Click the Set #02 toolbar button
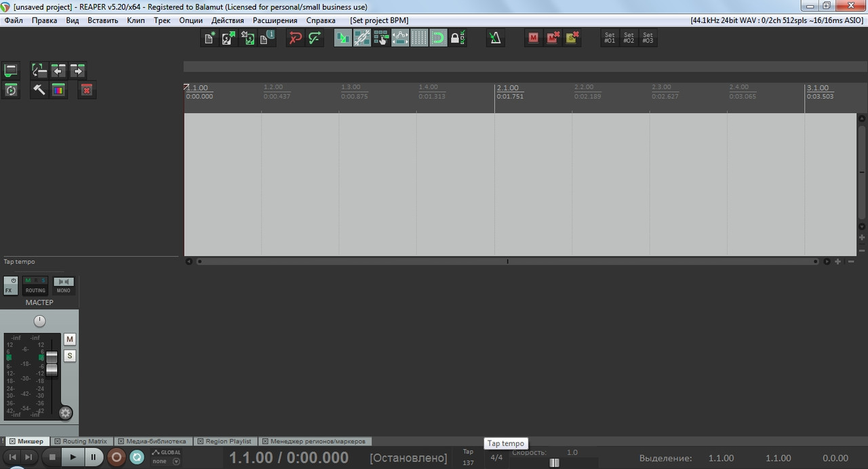The height and width of the screenshot is (469, 868). (629, 38)
